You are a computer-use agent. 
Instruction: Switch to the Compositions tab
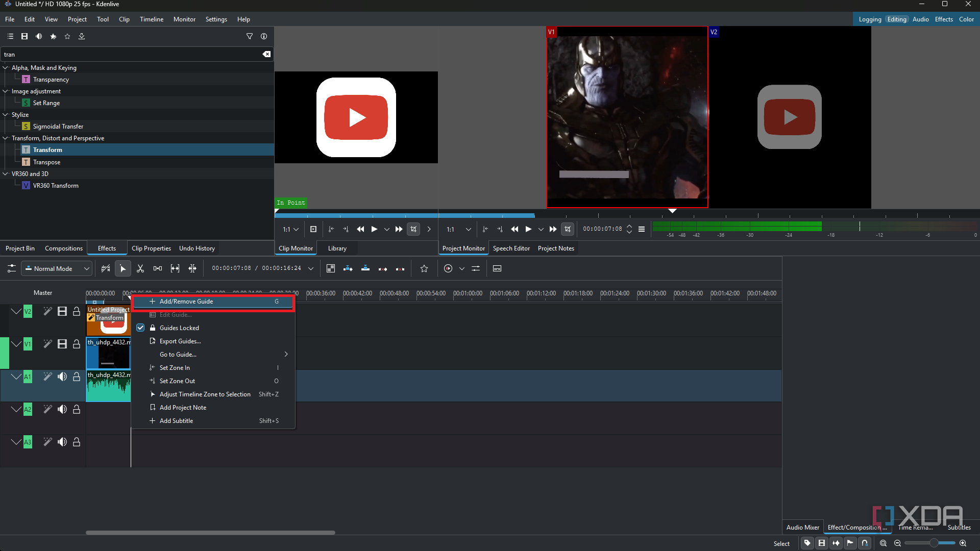click(64, 248)
